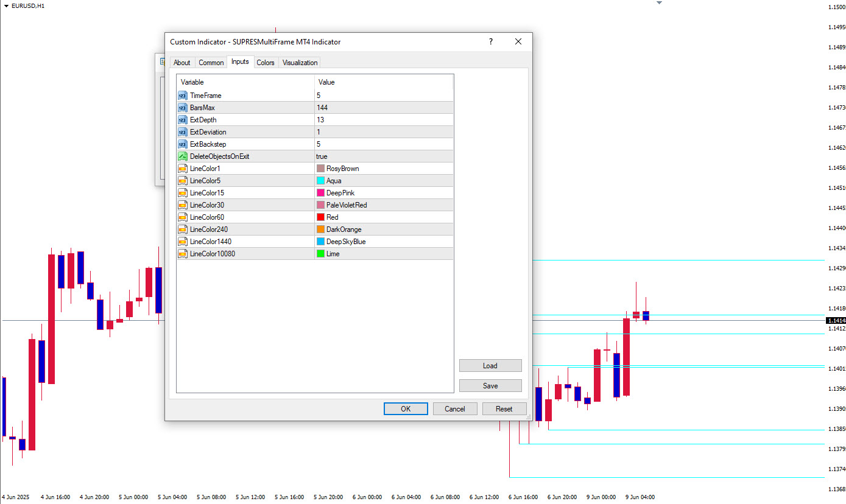The image size is (846, 504).
Task: Click the ExtDepth variable type icon
Action: pyautogui.click(x=183, y=120)
